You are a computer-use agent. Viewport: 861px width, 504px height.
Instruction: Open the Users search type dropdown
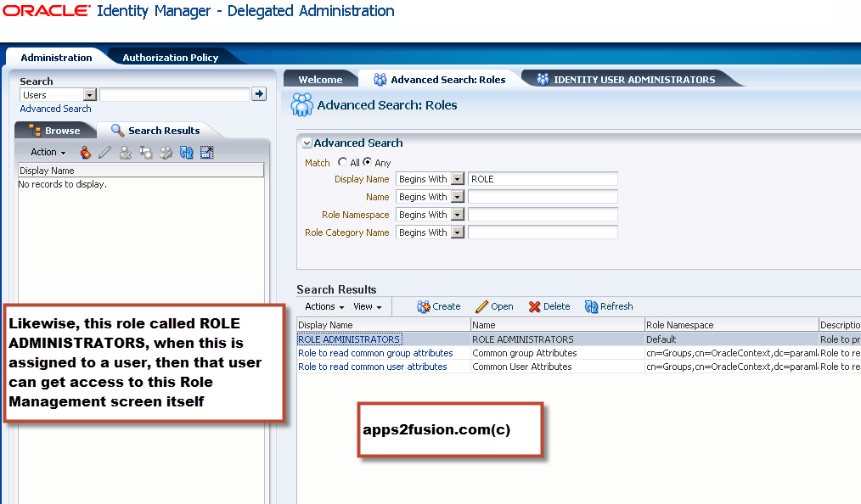pos(89,95)
